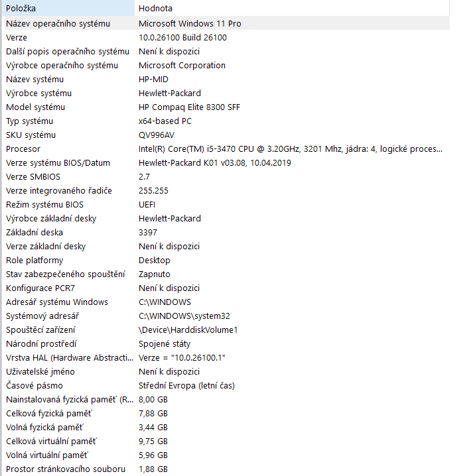
Task: Select the 'Procesor' row label
Action: coord(23,149)
